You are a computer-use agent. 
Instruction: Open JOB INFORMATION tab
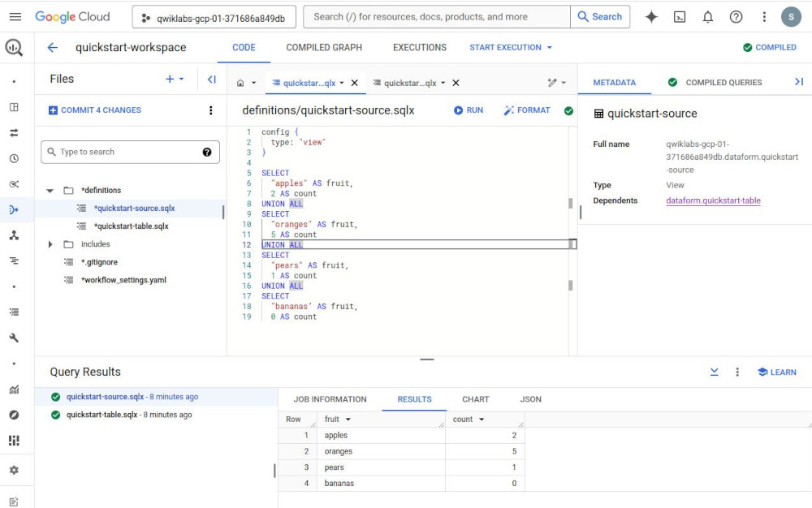coord(330,399)
